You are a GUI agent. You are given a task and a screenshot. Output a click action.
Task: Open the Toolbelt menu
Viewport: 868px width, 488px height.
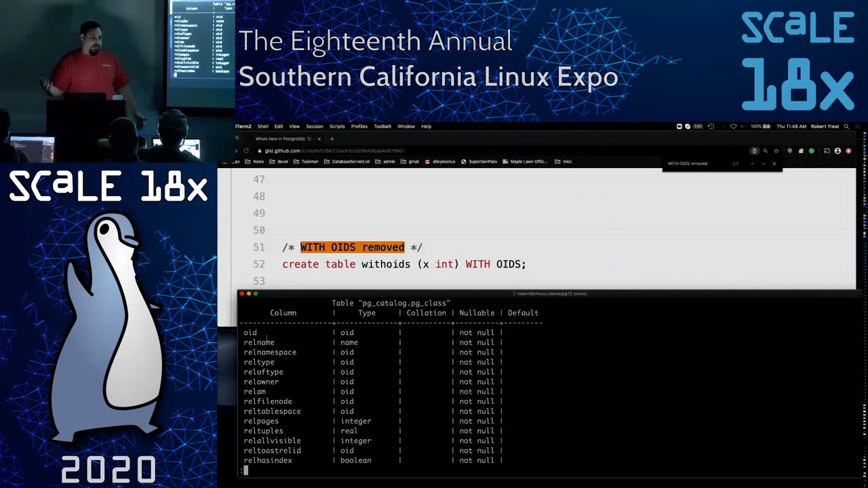(382, 126)
